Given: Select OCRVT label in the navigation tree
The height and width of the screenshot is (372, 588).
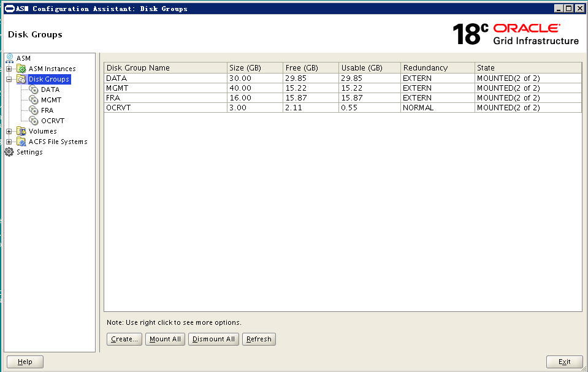Looking at the screenshot, I should 53,121.
